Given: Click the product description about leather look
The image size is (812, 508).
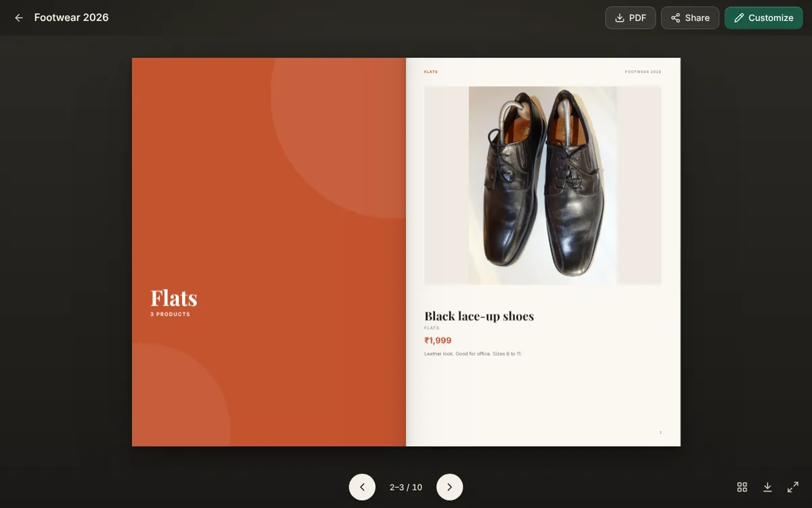Looking at the screenshot, I should pyautogui.click(x=473, y=354).
